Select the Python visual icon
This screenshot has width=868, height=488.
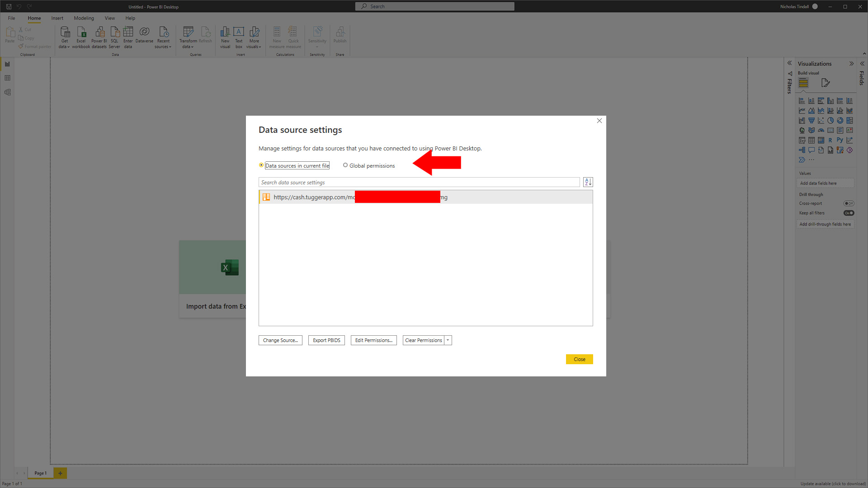[840, 140]
